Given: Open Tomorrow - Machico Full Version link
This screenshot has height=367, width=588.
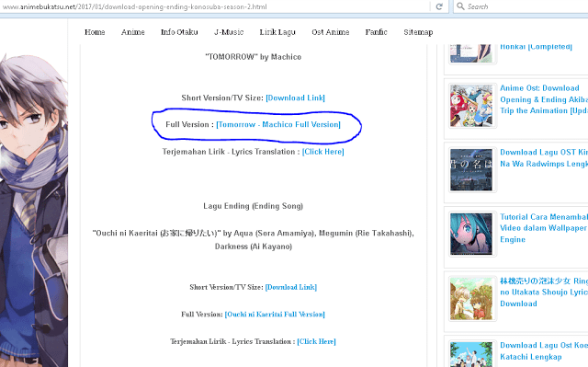Looking at the screenshot, I should click(x=278, y=124).
